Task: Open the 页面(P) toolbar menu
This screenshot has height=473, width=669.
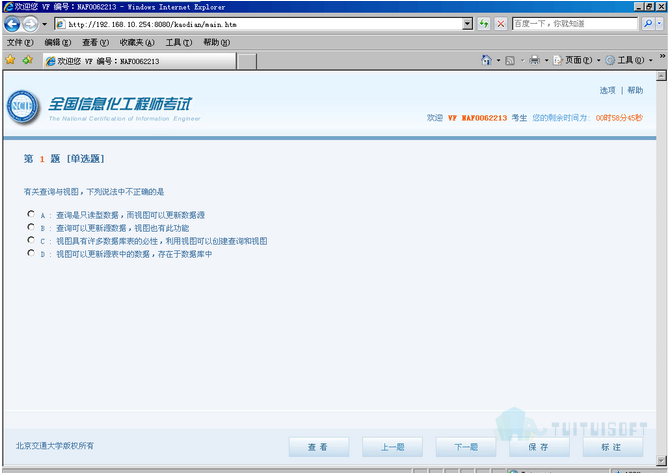Action: (576, 60)
